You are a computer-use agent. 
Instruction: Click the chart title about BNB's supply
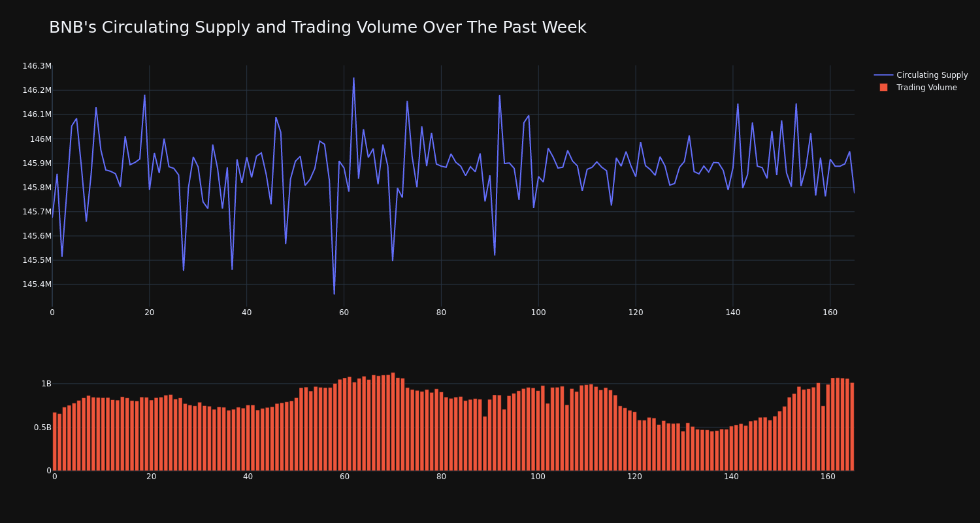coord(318,27)
